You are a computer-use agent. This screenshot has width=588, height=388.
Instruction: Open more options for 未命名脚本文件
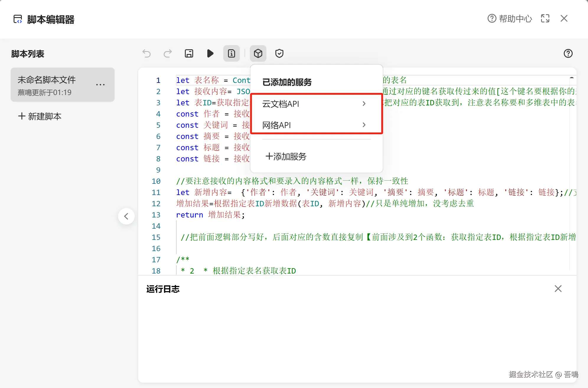tap(100, 85)
